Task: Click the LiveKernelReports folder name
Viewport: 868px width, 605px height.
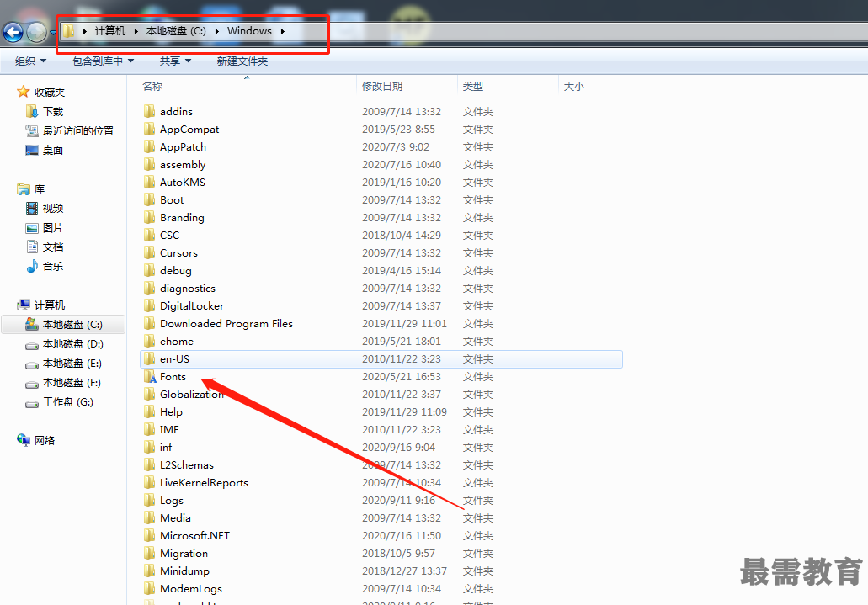Action: [x=204, y=483]
